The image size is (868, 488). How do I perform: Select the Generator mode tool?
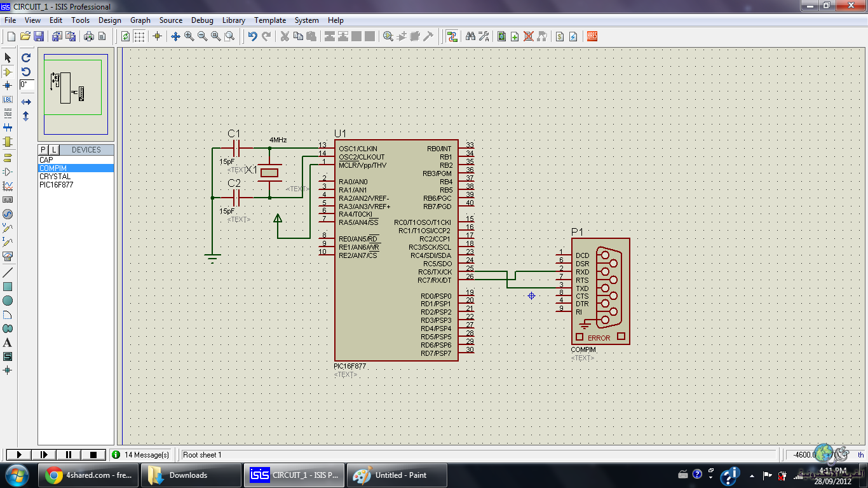[8, 214]
